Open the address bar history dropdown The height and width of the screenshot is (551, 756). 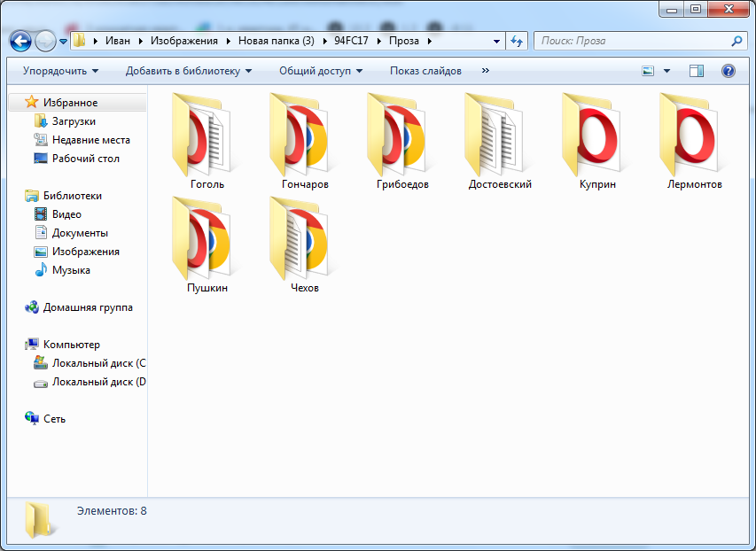click(496, 42)
